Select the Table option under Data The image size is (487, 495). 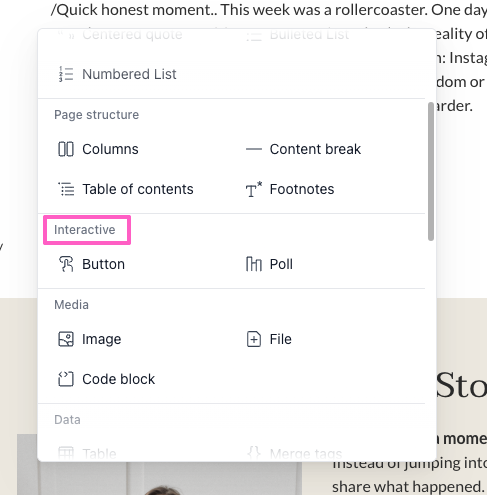pyautogui.click(x=99, y=453)
